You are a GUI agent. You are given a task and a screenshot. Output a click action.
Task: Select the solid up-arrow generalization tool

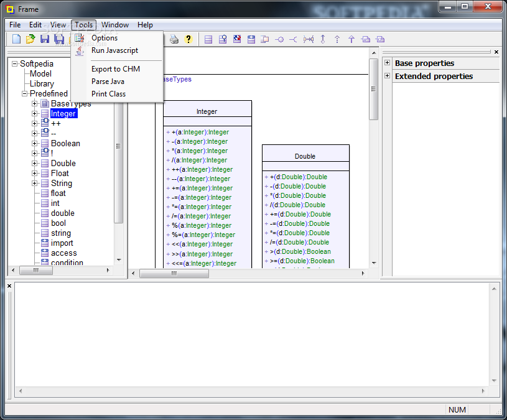coord(351,39)
